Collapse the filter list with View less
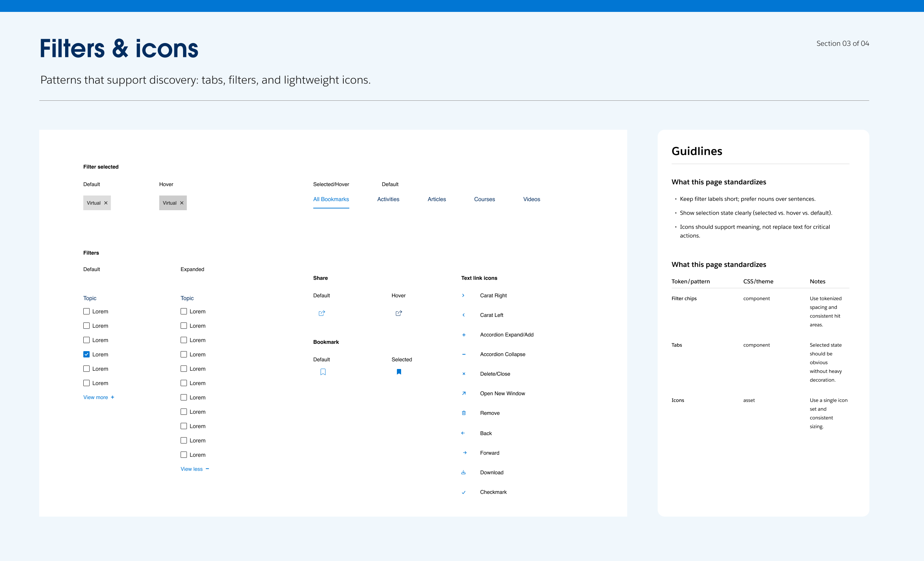924x561 pixels. [195, 469]
